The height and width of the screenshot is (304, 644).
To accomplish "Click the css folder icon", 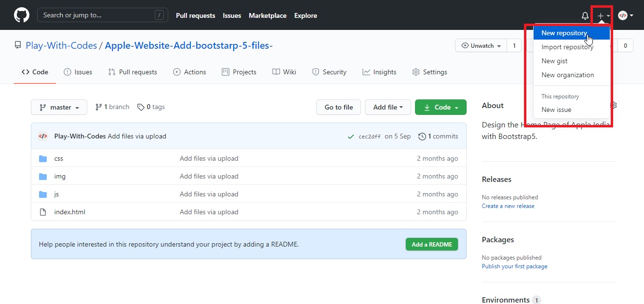I will [43, 158].
